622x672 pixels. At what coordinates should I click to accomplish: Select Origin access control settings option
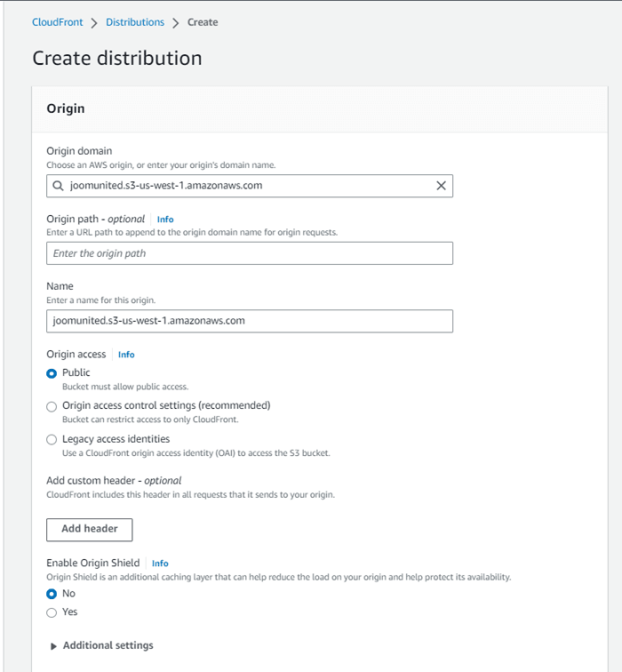52,406
